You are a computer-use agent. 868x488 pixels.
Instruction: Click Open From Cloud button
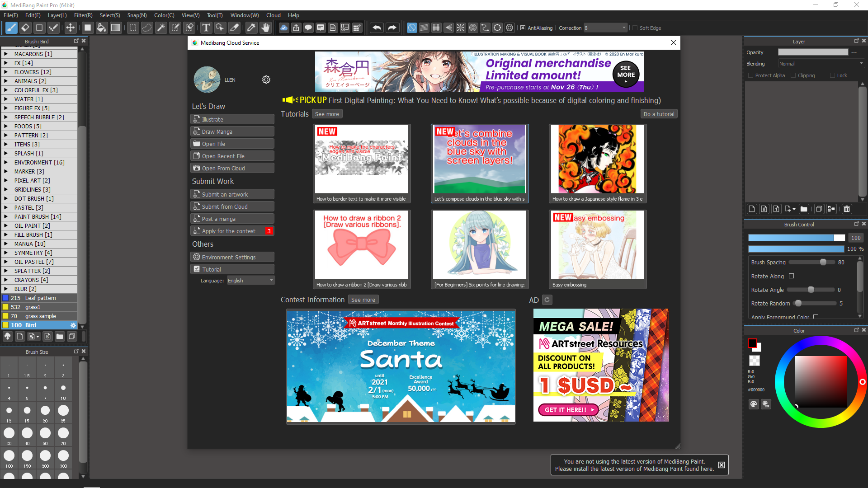(232, 168)
